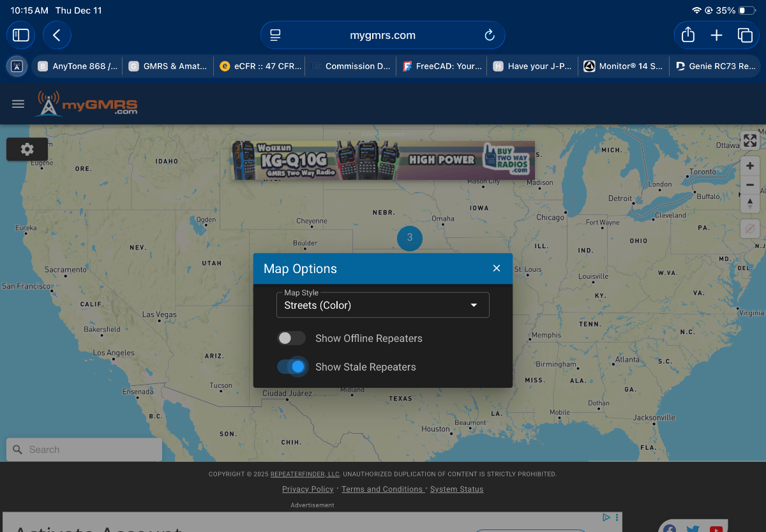
Task: Open the Wouxun KG-Q10G banner ad
Action: pyautogui.click(x=383, y=160)
